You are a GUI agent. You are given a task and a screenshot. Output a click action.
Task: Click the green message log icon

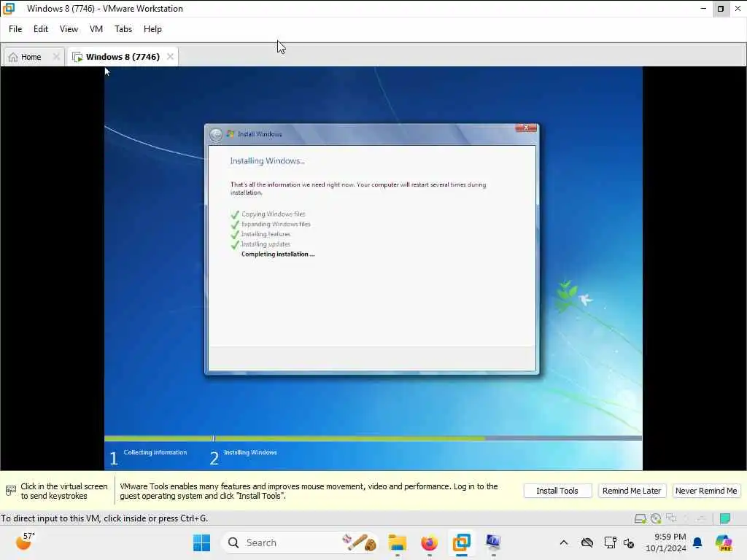pos(725,518)
